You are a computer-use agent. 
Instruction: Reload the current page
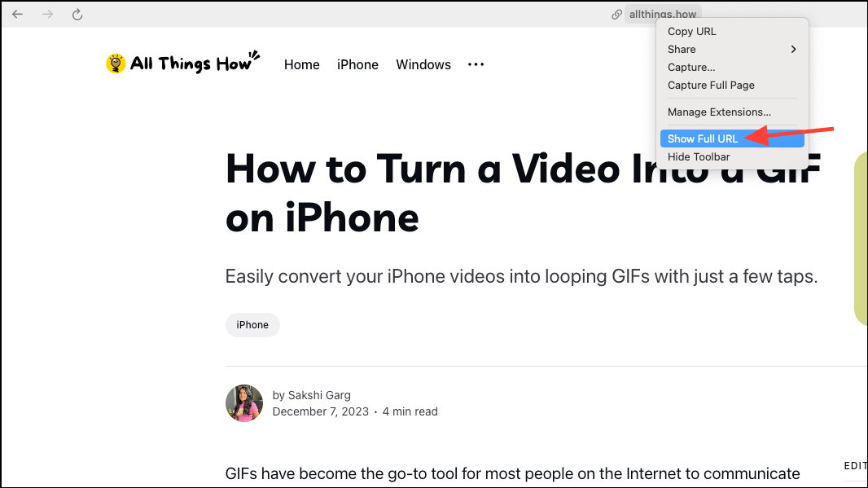[77, 14]
